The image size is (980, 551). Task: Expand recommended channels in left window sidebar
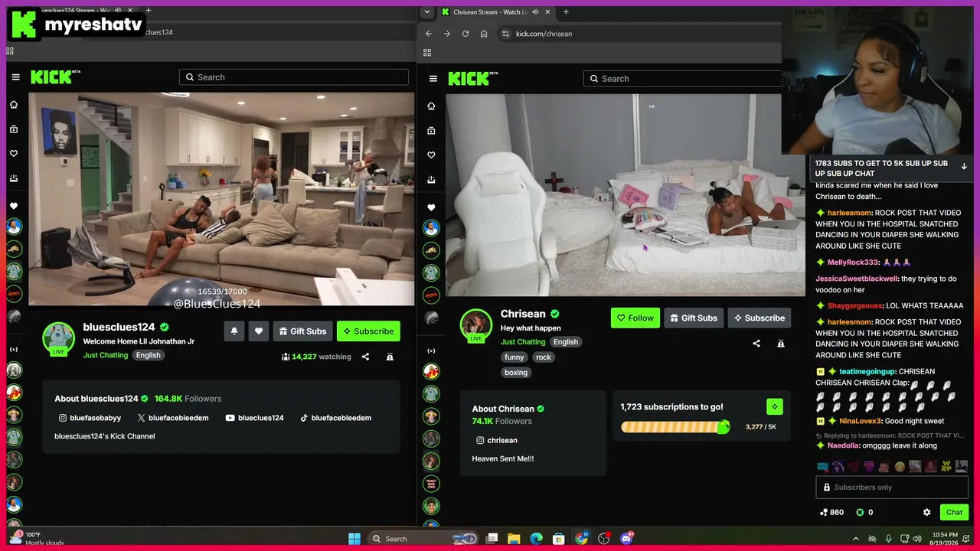click(x=14, y=349)
